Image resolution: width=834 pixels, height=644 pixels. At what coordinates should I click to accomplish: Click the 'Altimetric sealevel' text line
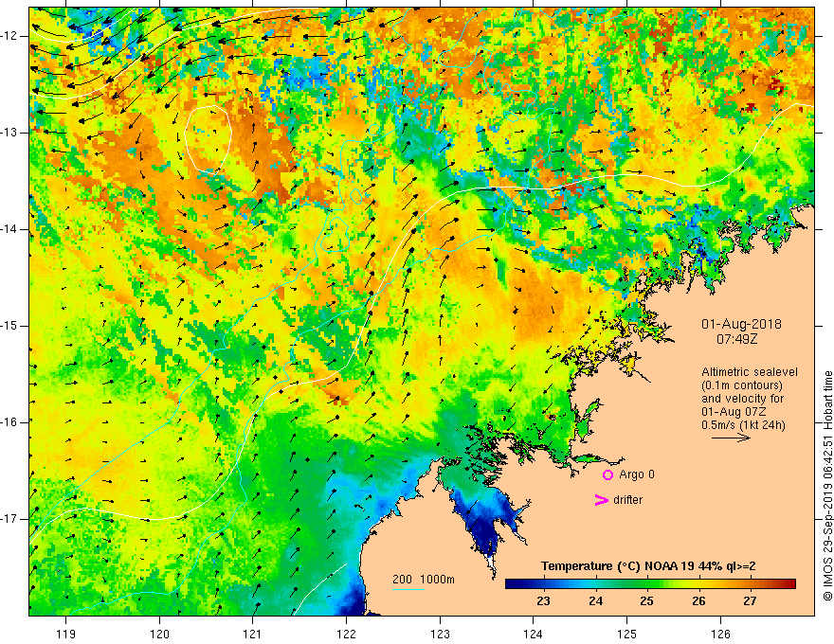pos(750,372)
